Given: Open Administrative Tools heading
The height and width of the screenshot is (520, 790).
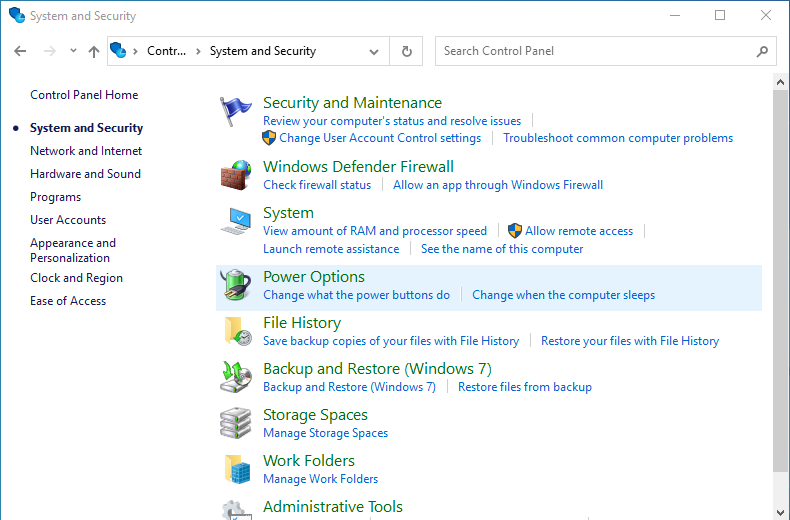Looking at the screenshot, I should click(333, 506).
